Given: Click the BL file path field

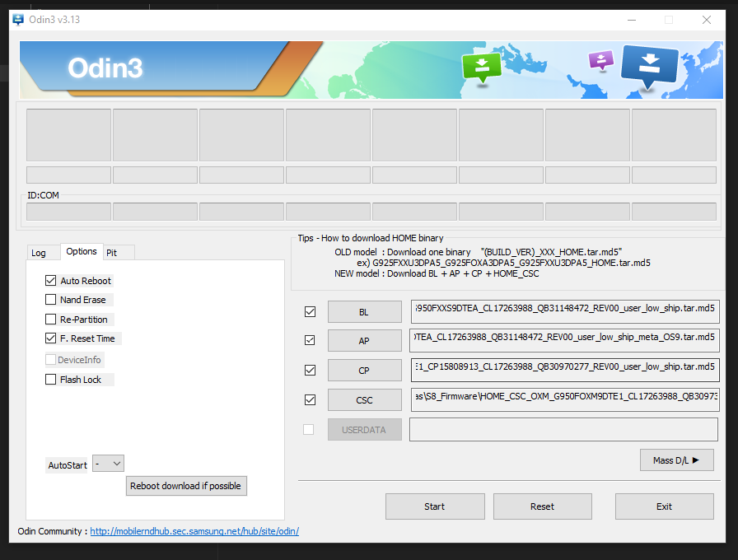Looking at the screenshot, I should click(x=565, y=311).
